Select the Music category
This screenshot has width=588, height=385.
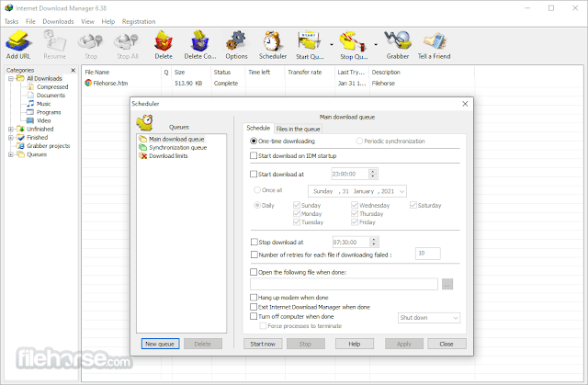click(43, 104)
